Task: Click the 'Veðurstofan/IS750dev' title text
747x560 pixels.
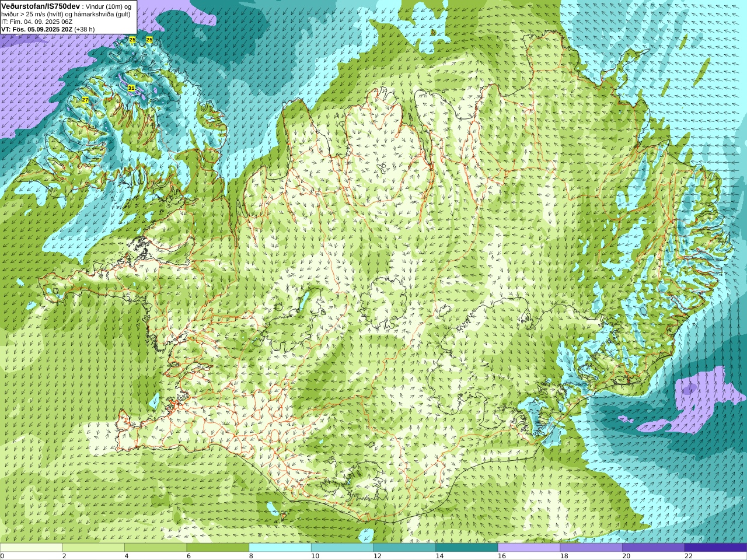Action: 41,6
